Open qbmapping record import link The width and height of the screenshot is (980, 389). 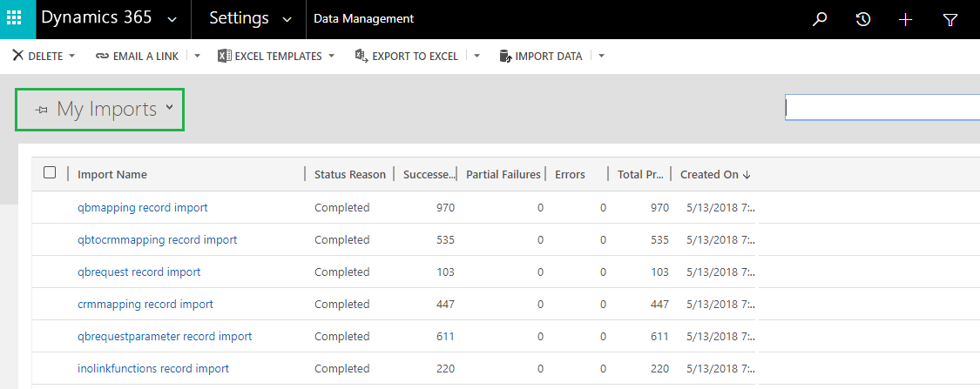[143, 208]
